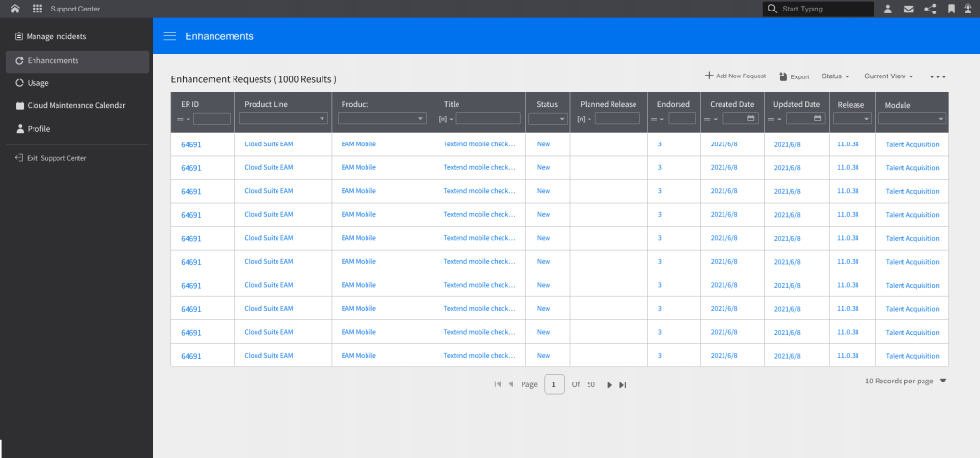Click the Updated Date filter field
This screenshot has height=458, width=980.
point(805,119)
